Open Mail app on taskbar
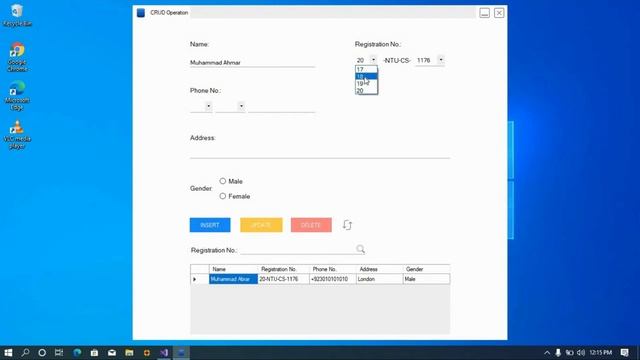This screenshot has width=640, height=360. coord(112,353)
